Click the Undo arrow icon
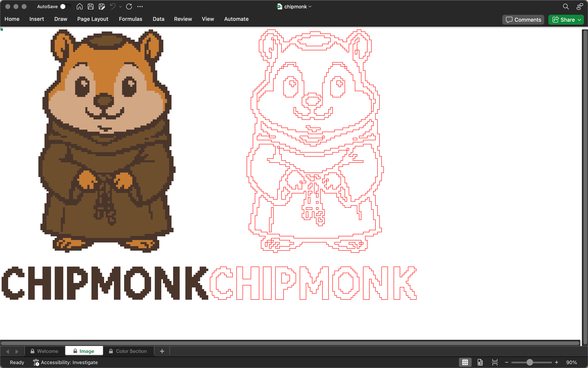 pos(112,7)
